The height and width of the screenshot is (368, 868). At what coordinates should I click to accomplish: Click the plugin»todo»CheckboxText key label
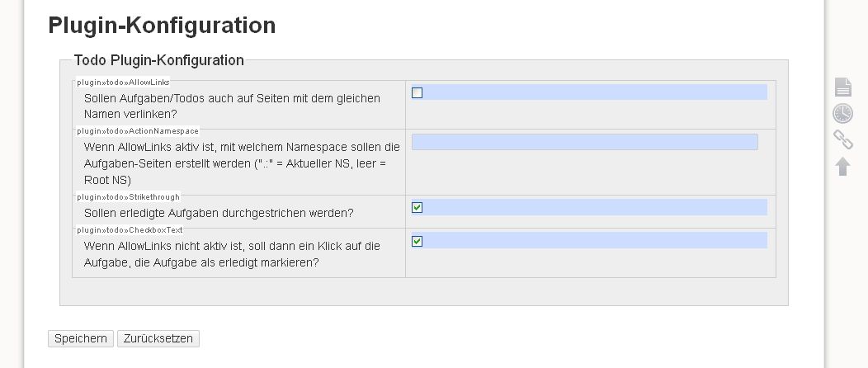(x=130, y=230)
